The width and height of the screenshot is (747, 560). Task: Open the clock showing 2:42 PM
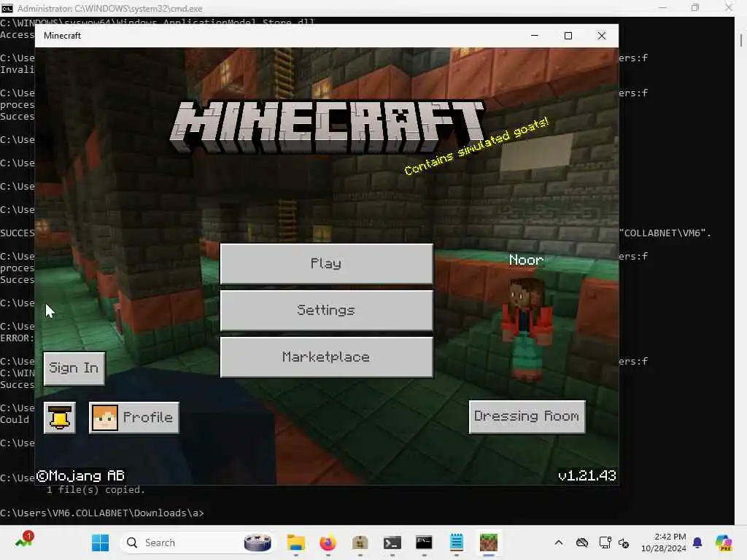pyautogui.click(x=663, y=542)
